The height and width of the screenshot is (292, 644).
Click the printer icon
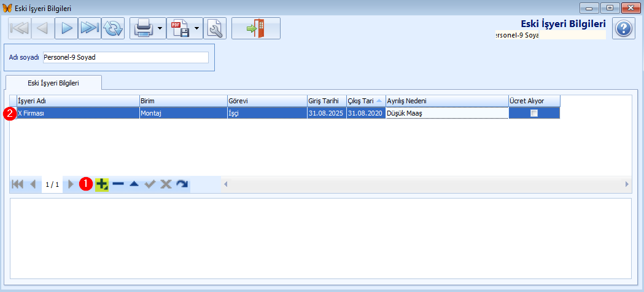tap(143, 28)
